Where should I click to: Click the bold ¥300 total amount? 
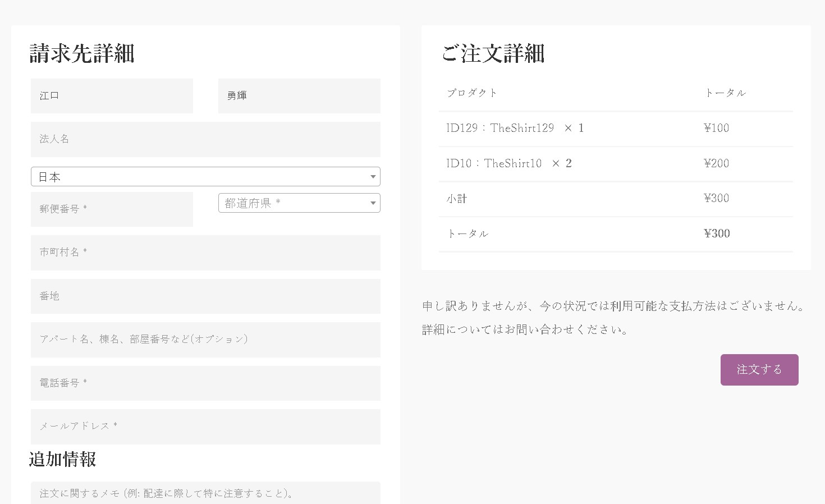point(717,234)
